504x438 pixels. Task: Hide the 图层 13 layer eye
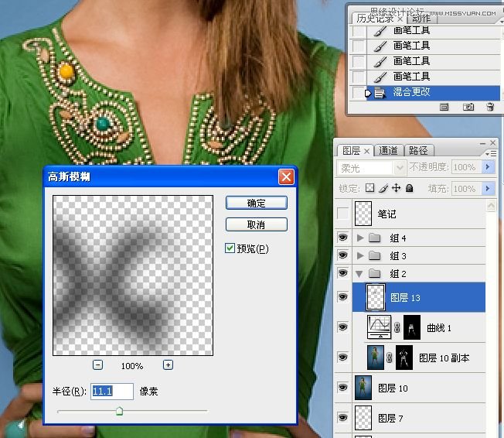coord(342,296)
